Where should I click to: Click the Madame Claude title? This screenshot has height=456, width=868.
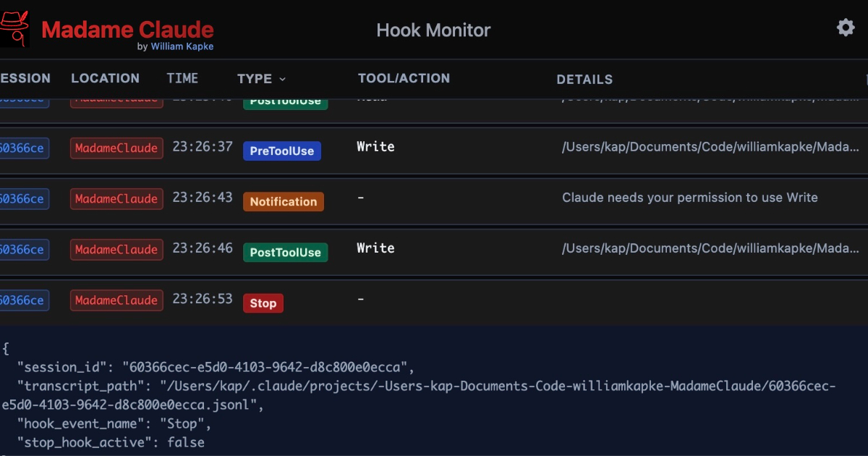point(127,30)
